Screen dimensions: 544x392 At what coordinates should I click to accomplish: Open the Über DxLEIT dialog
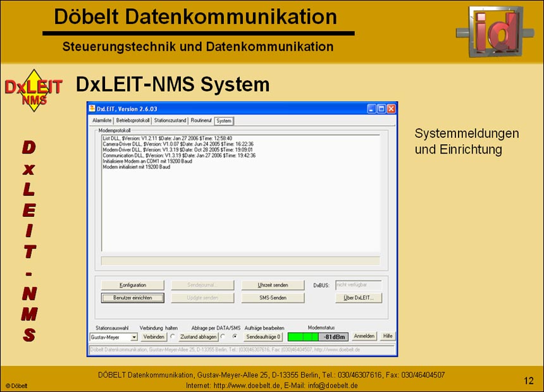[x=359, y=298]
